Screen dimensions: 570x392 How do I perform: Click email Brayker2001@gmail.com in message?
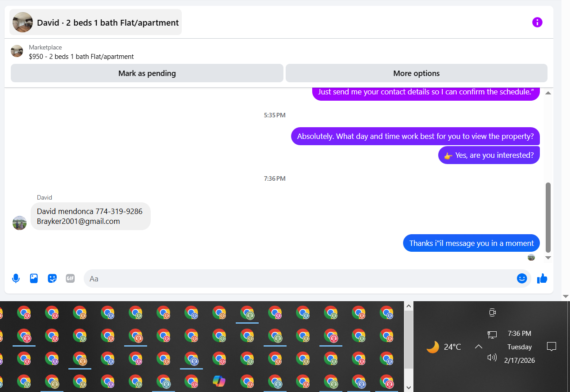(x=78, y=221)
